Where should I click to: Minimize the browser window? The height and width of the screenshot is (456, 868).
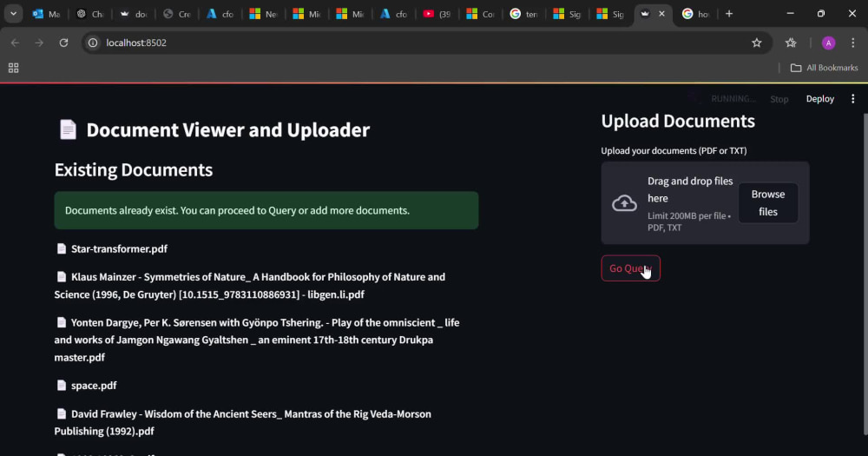[x=791, y=14]
